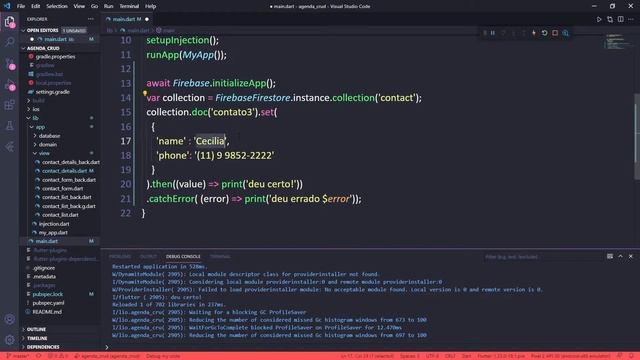Screen dimensions: 640x360
Task: Open the Selection menu
Action: tap(57, 6)
